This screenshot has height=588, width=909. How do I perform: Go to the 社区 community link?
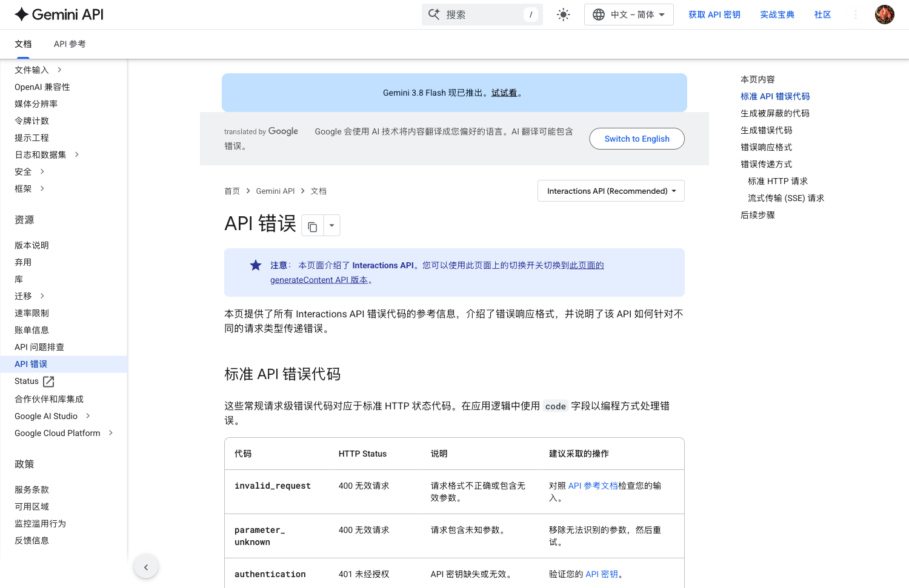tap(822, 15)
